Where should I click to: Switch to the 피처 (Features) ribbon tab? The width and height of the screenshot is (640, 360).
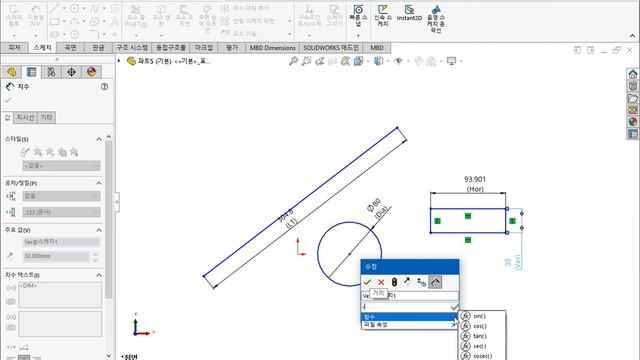click(15, 48)
